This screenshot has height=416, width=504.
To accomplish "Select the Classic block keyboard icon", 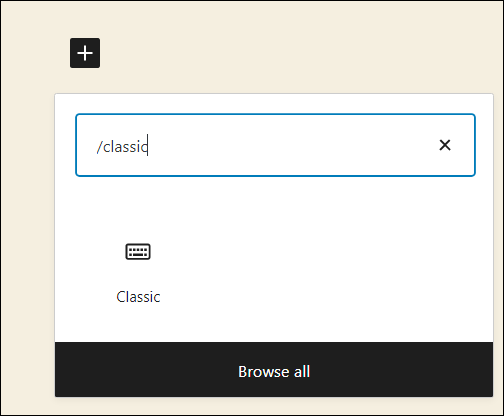I will click(x=138, y=251).
